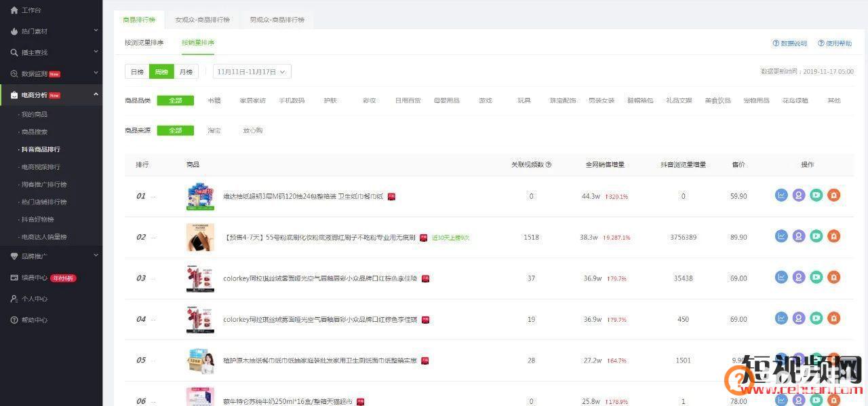Filter product source by 放心购
The image size is (868, 406).
pos(253,130)
